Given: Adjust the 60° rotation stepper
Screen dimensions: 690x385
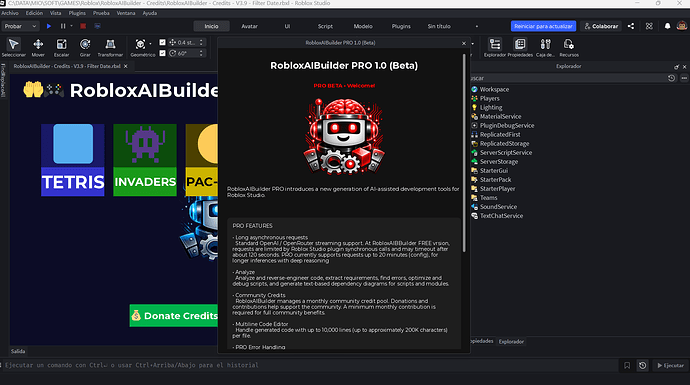Looking at the screenshot, I should tap(201, 53).
